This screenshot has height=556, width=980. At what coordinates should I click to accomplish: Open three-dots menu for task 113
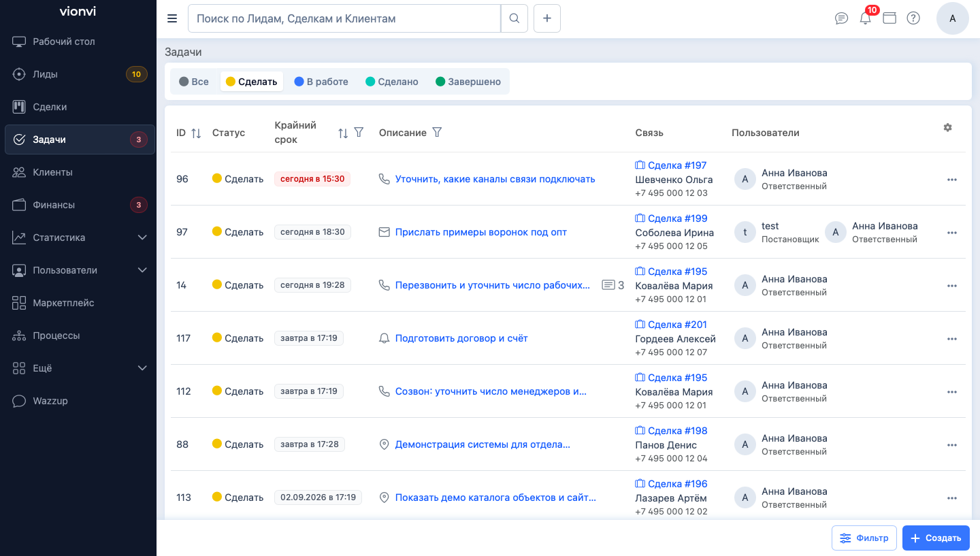[x=952, y=498]
